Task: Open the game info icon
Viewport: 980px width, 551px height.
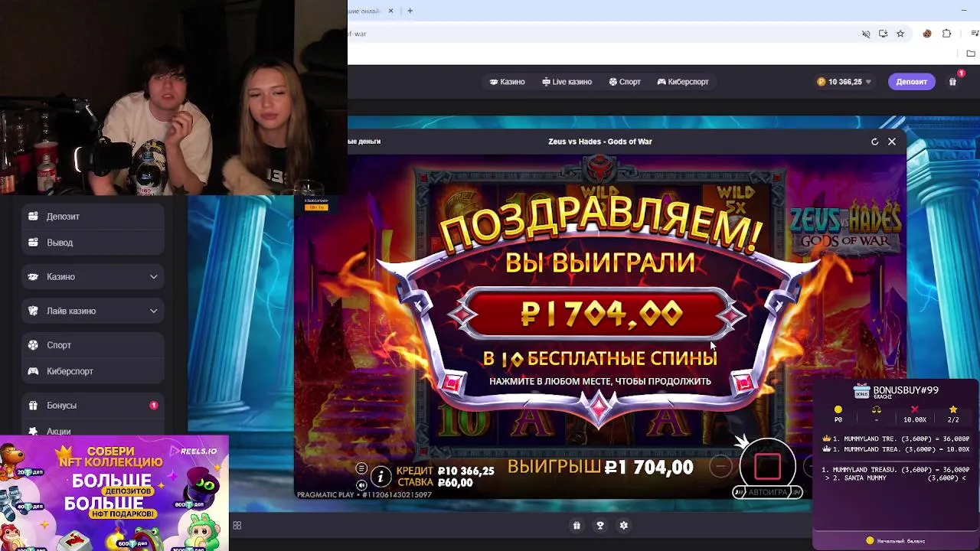Action: click(381, 477)
